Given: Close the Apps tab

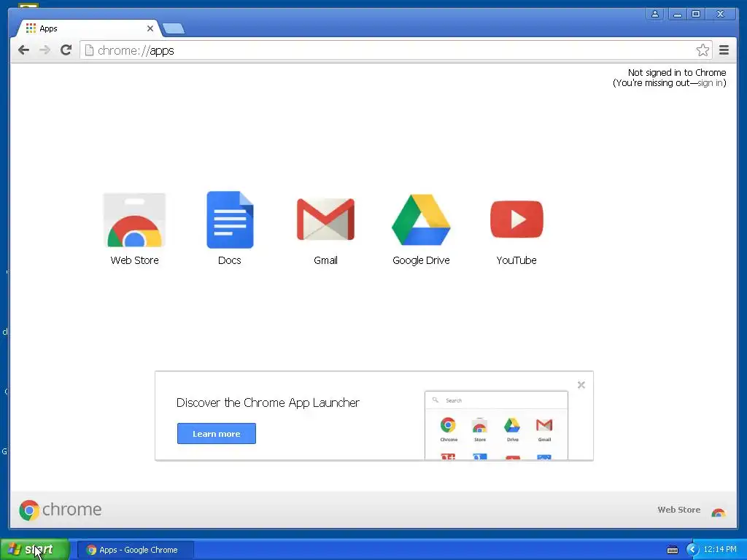Looking at the screenshot, I should point(150,28).
